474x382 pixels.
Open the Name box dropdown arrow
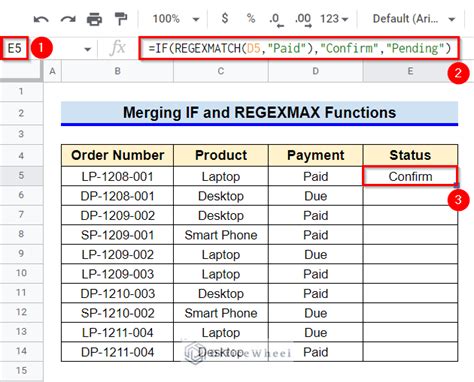coord(87,50)
